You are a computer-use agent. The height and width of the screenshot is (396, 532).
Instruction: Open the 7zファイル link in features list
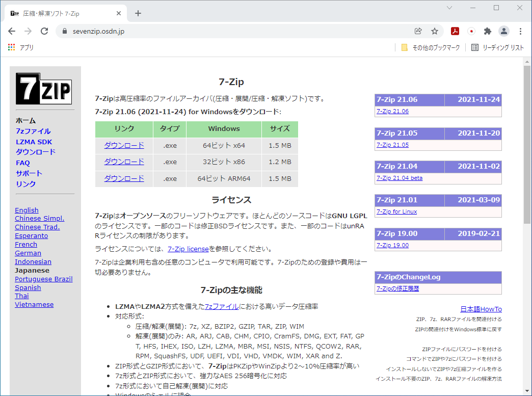pyautogui.click(x=222, y=306)
